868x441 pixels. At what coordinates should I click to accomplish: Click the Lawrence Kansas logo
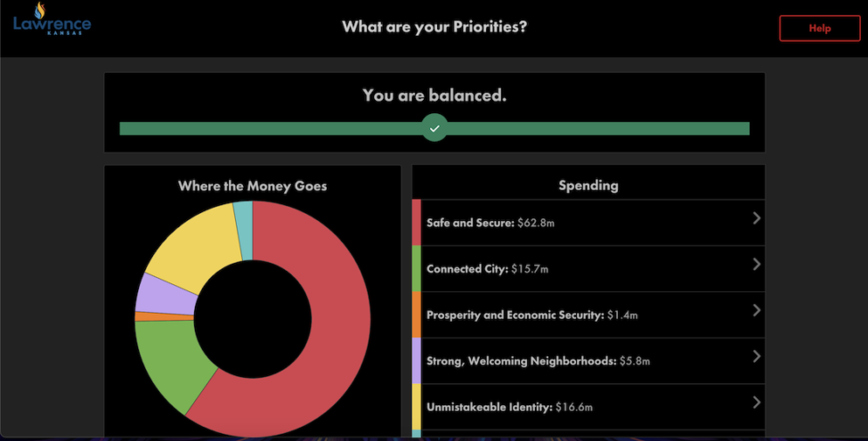click(52, 19)
